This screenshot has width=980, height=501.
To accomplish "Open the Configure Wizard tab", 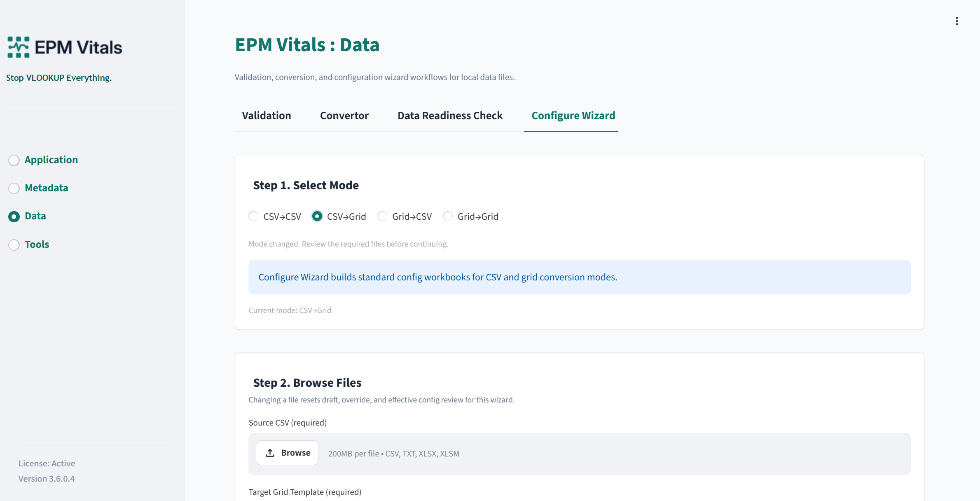I will coord(573,115).
